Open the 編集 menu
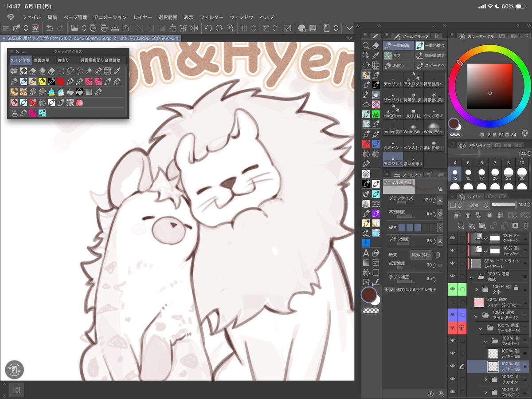 pyautogui.click(x=52, y=17)
